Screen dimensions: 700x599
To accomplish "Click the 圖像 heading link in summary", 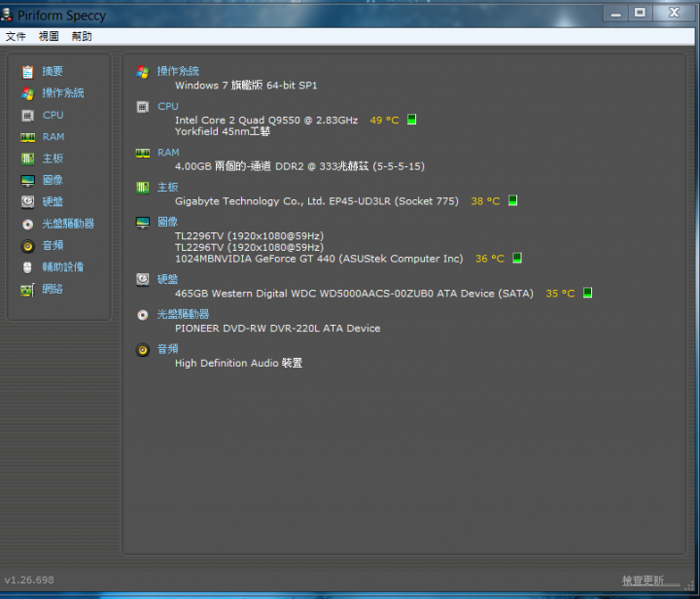I will pos(167,222).
